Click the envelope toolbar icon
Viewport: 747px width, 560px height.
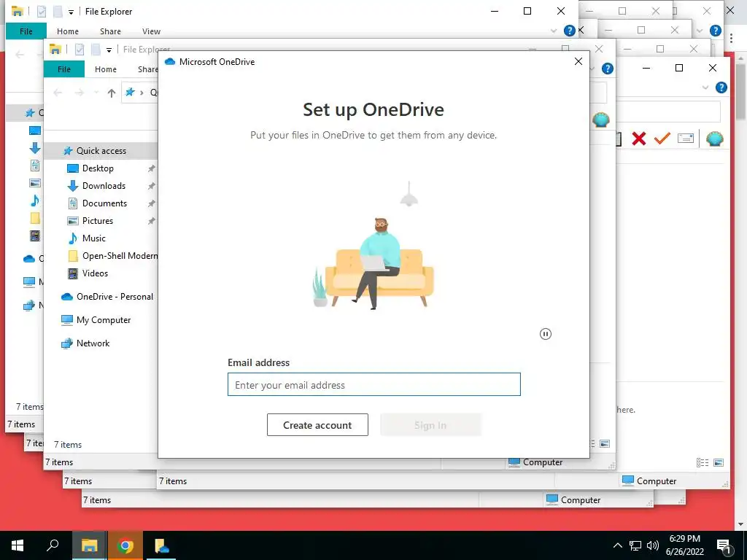(686, 139)
